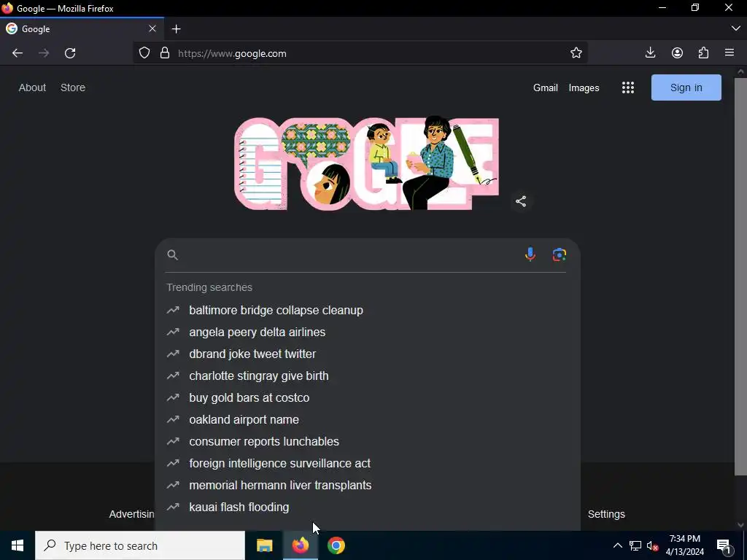The width and height of the screenshot is (747, 560).
Task: Open Settings in the Google footer
Action: coord(606,514)
